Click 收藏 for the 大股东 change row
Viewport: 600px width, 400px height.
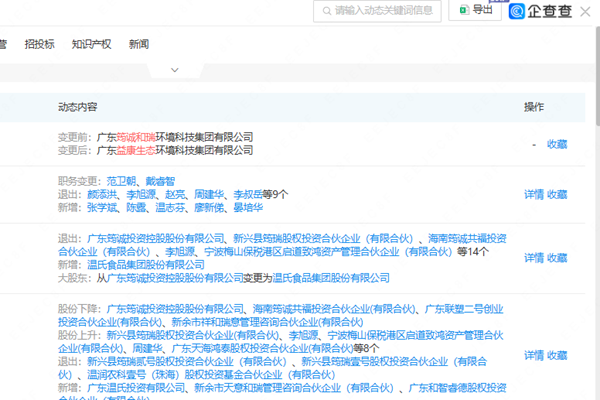click(x=557, y=258)
